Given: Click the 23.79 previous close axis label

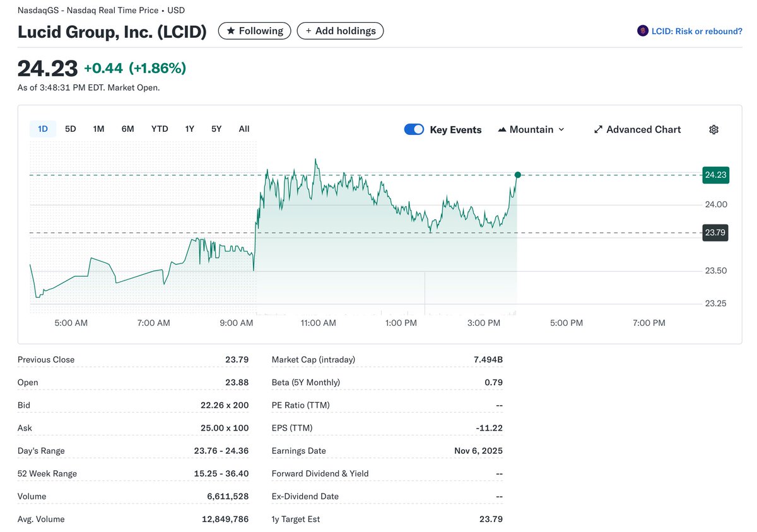Looking at the screenshot, I should [x=715, y=233].
